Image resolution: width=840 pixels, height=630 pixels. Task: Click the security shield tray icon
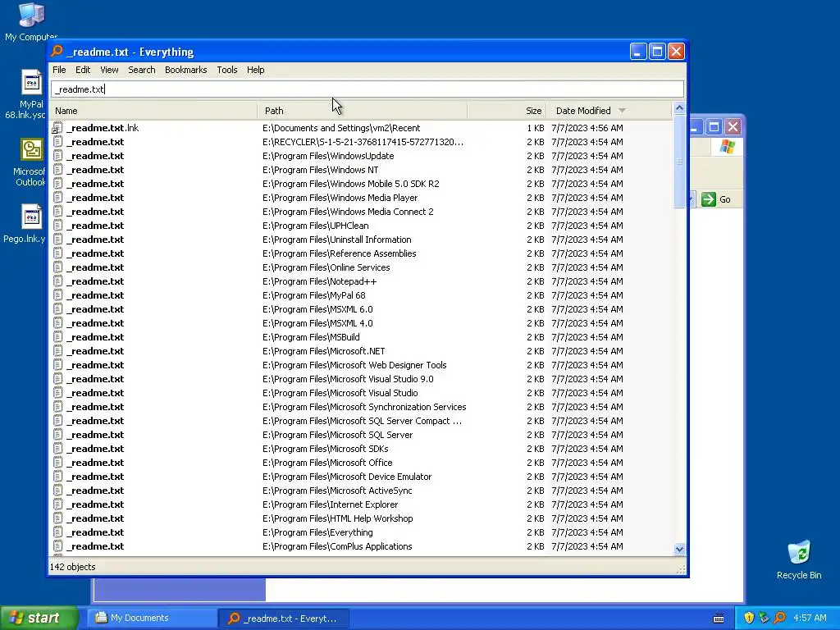pos(749,618)
